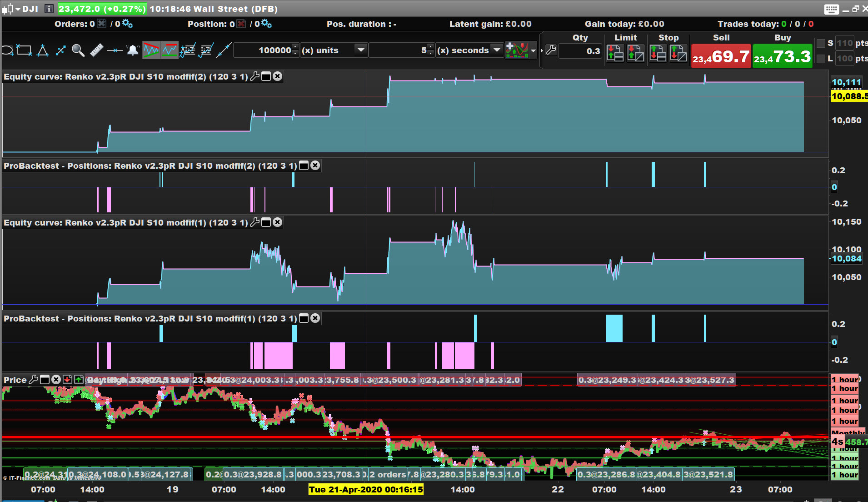
Task: Open automatic positions gear settings
Action: (x=267, y=24)
